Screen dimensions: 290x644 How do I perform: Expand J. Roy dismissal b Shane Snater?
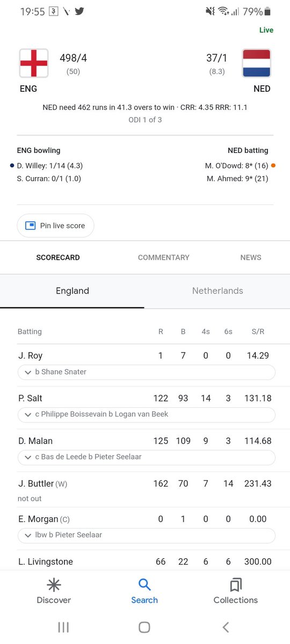click(147, 372)
